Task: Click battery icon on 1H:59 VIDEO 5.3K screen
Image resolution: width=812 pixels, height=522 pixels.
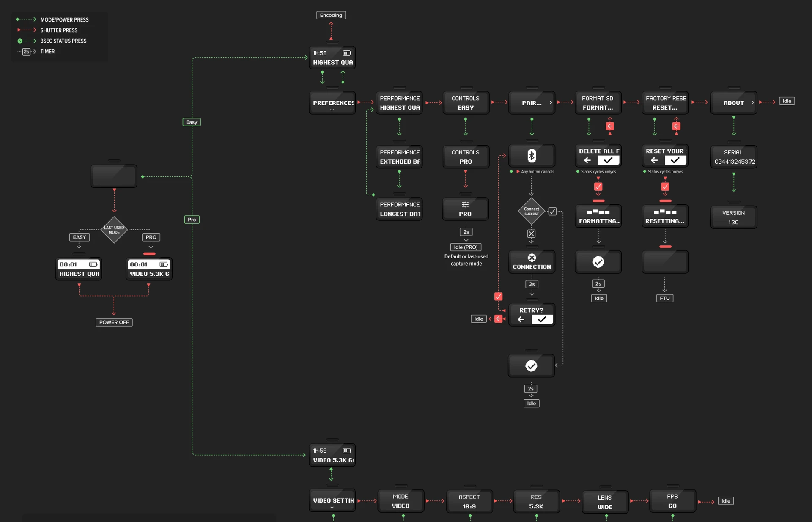Action: 347,451
